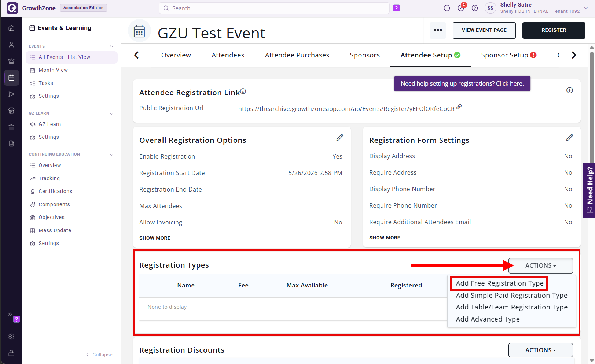Screen dimensions: 595x364
Task: Open the tasks icon with the notification badge
Action: (461, 8)
